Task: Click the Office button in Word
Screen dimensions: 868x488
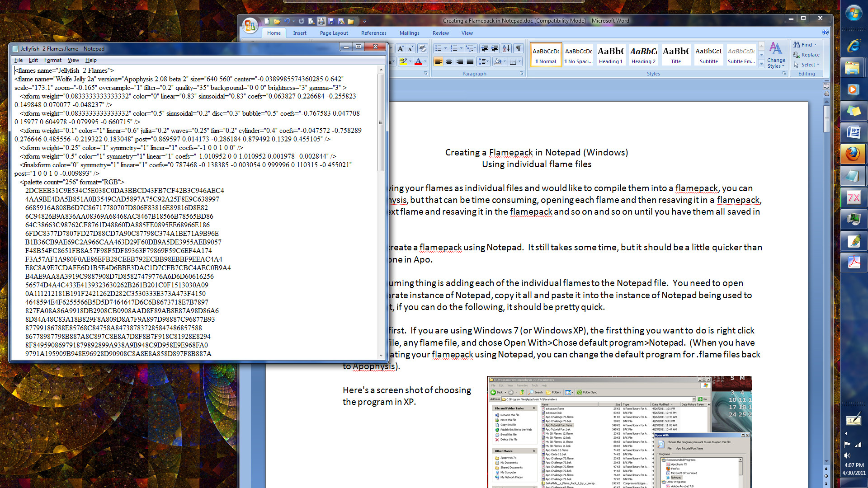Action: 250,25
